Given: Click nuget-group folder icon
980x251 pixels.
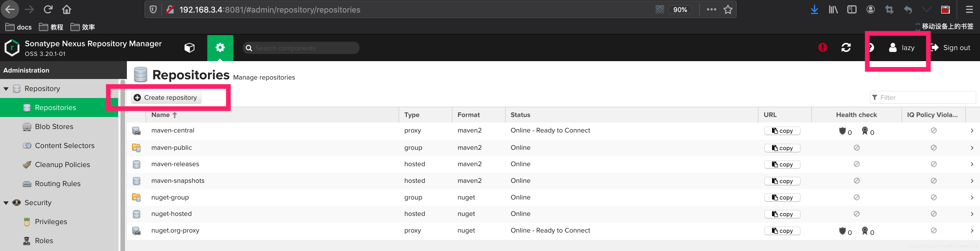Looking at the screenshot, I should (x=136, y=198).
